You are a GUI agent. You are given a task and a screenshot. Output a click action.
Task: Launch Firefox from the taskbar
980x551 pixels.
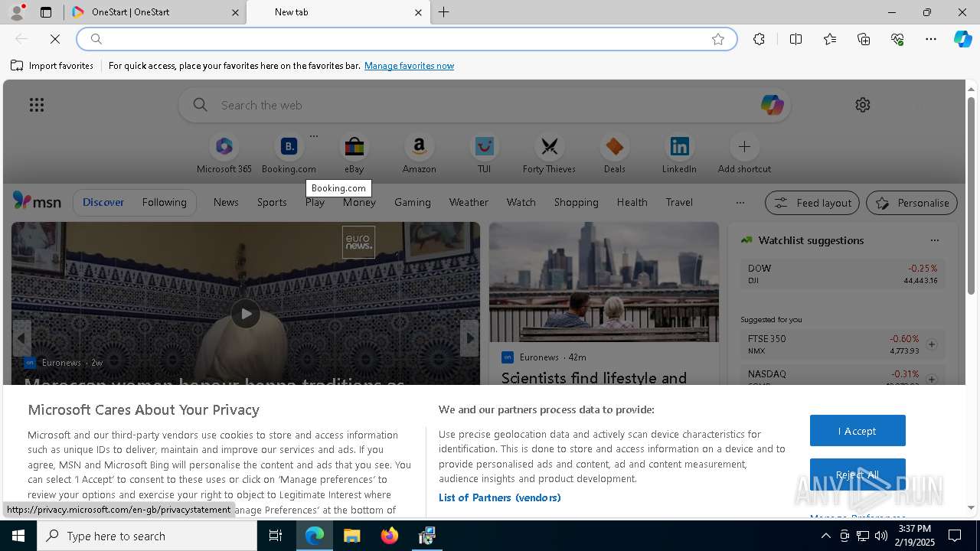[x=389, y=536]
